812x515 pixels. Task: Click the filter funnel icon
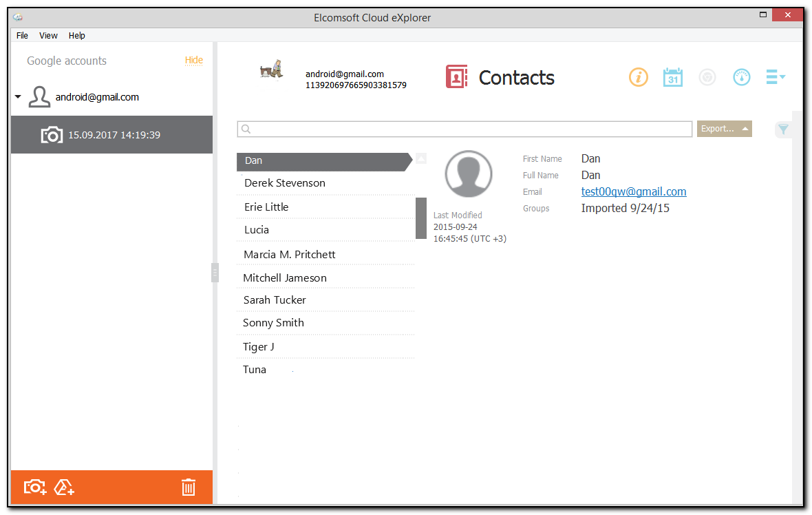click(783, 129)
